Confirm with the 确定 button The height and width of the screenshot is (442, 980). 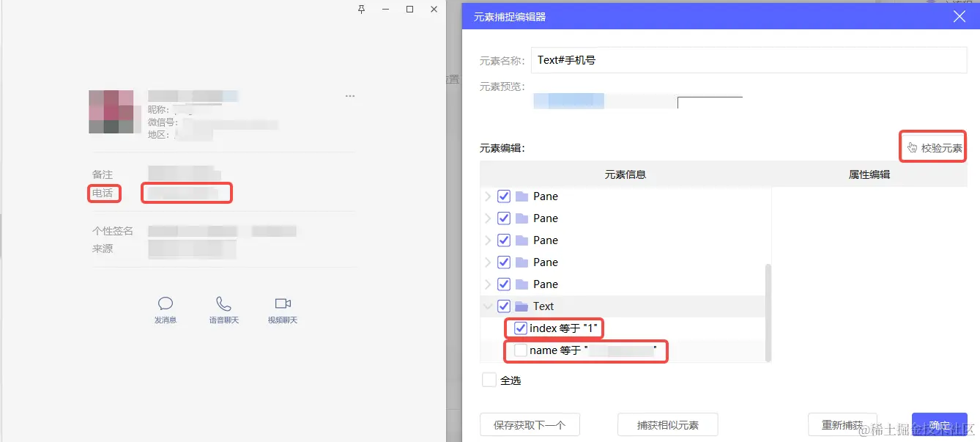click(x=940, y=425)
